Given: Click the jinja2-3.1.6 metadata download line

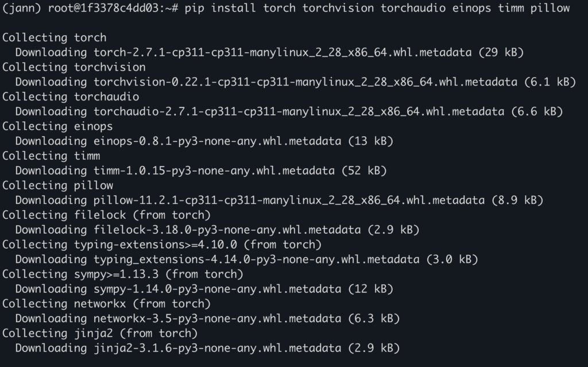Looking at the screenshot, I should point(207,348).
